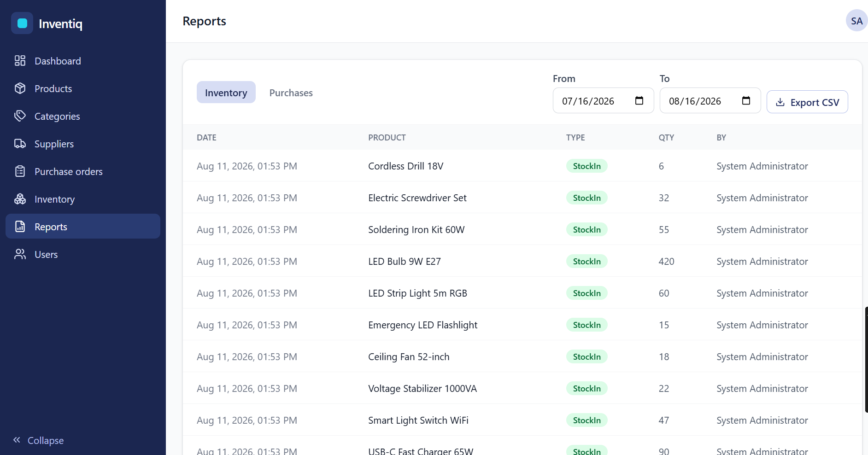This screenshot has width=868, height=455.
Task: Switch to the Inventory report tab
Action: (226, 92)
